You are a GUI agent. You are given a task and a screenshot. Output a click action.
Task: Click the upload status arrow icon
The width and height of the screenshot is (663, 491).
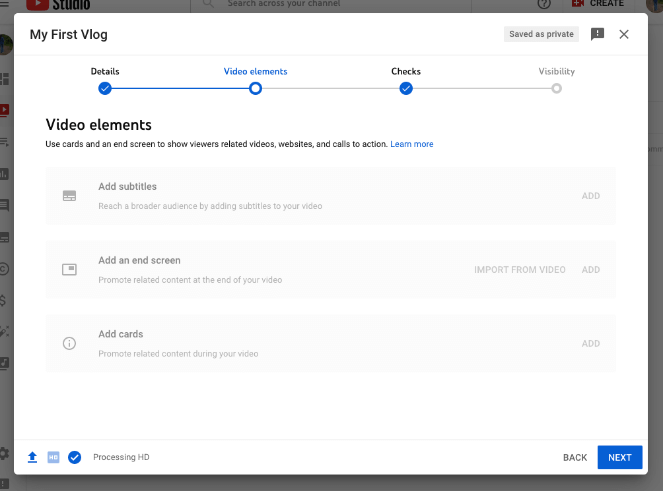coord(32,457)
